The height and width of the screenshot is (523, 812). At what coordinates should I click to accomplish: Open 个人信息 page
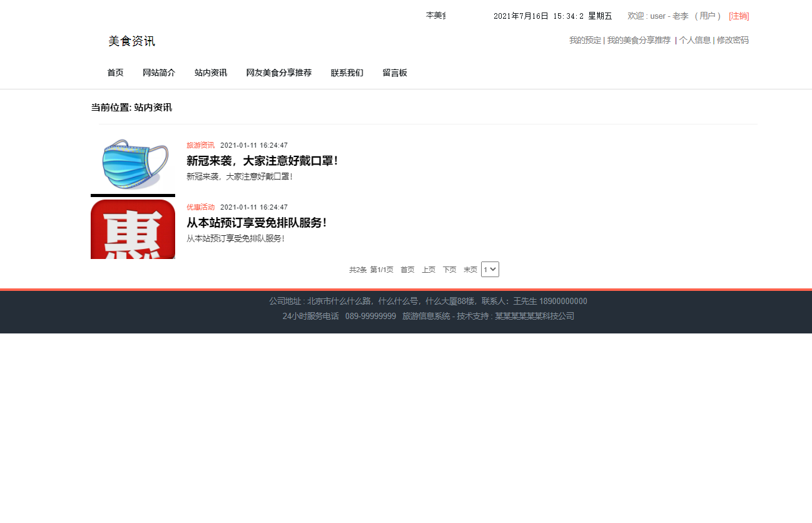point(696,39)
